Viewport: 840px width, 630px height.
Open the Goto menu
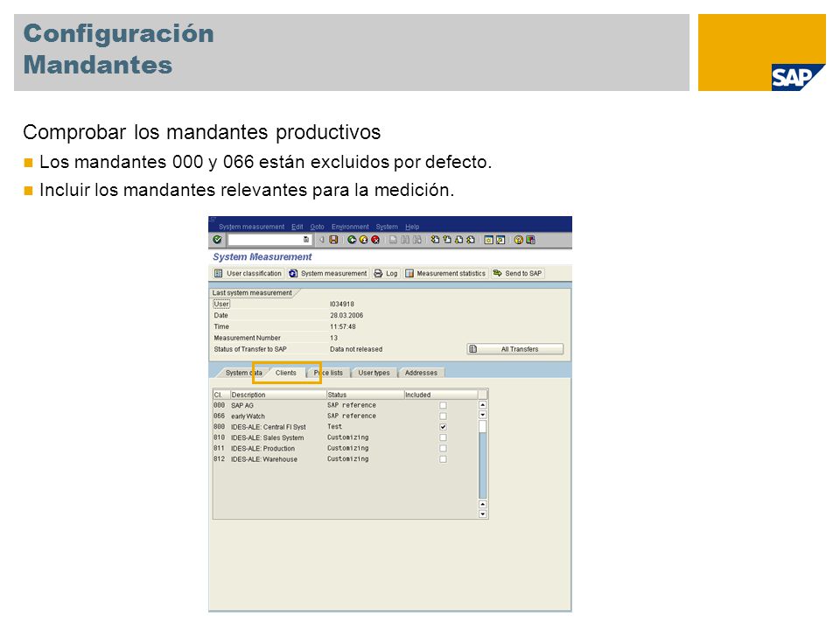pyautogui.click(x=317, y=227)
